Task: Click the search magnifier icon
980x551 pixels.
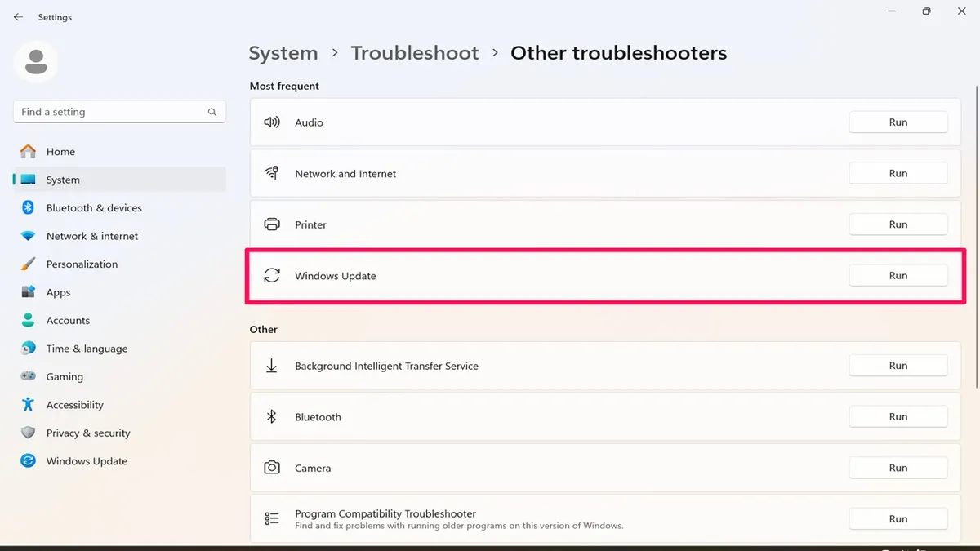Action: click(x=212, y=112)
